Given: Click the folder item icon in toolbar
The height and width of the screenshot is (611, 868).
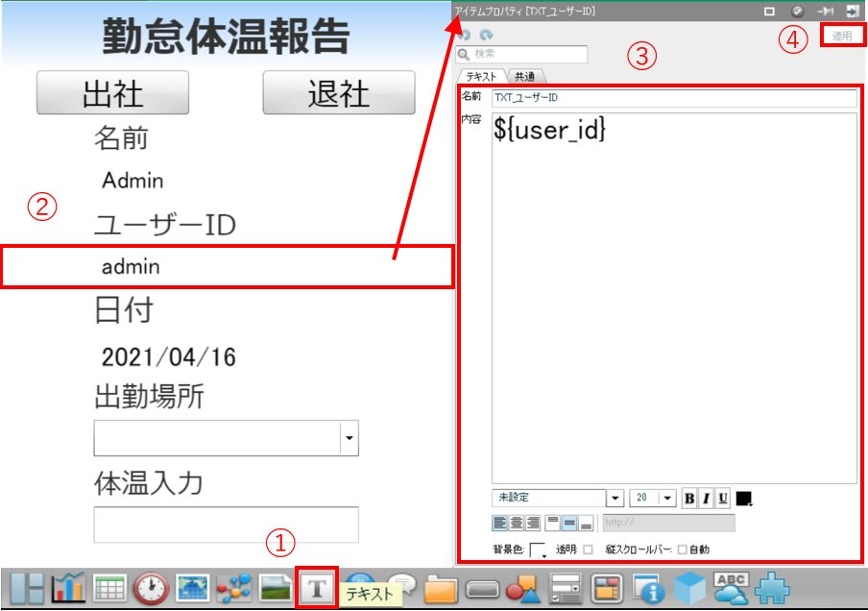Looking at the screenshot, I should pos(441,588).
